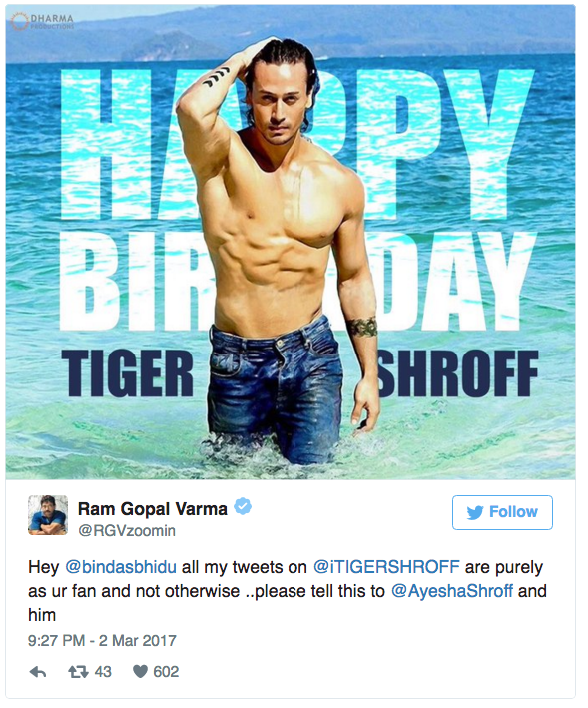This screenshot has height=708, width=588.
Task: Click the Dharma Productions logo watermark
Action: (43, 21)
